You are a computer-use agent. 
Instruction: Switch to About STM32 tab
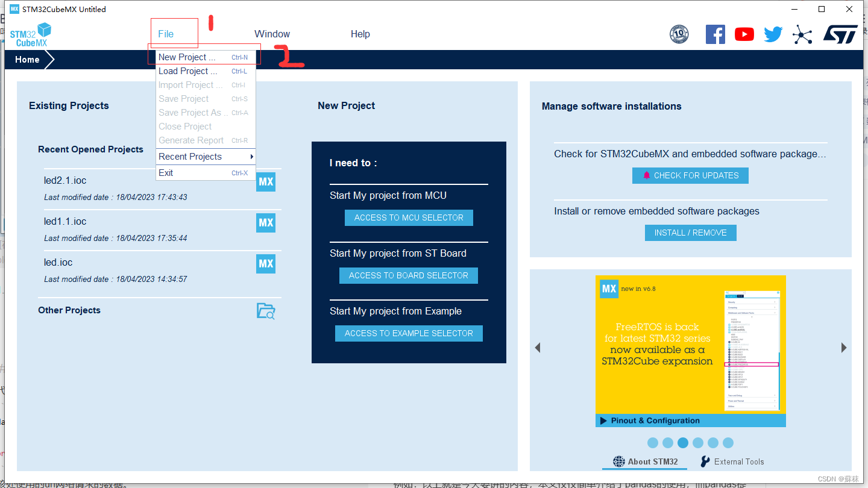click(x=646, y=461)
